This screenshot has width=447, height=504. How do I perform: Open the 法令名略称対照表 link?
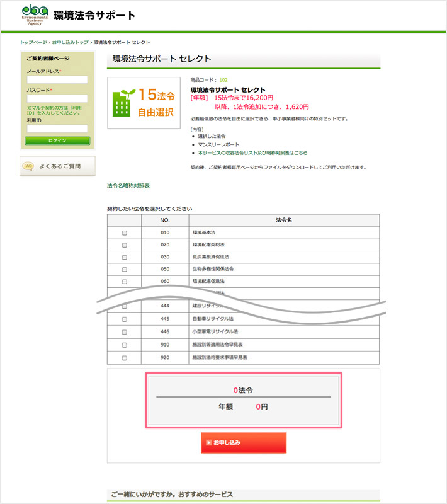point(128,186)
